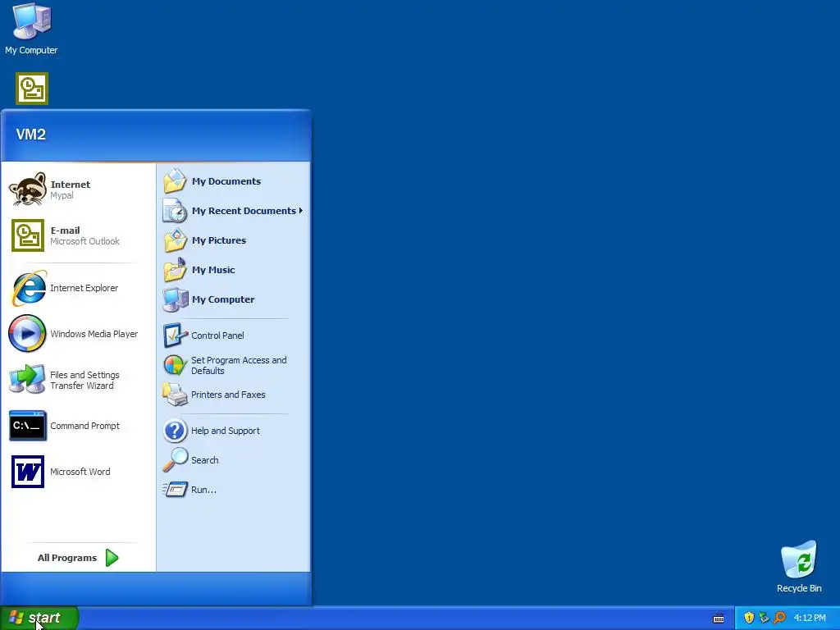The height and width of the screenshot is (630, 840).
Task: Open Search from Start menu
Action: (x=233, y=460)
